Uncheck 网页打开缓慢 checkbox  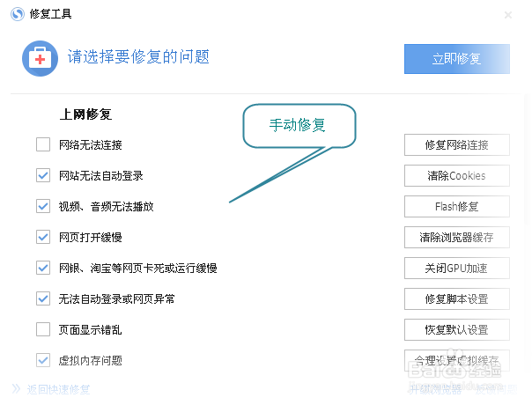pos(43,237)
